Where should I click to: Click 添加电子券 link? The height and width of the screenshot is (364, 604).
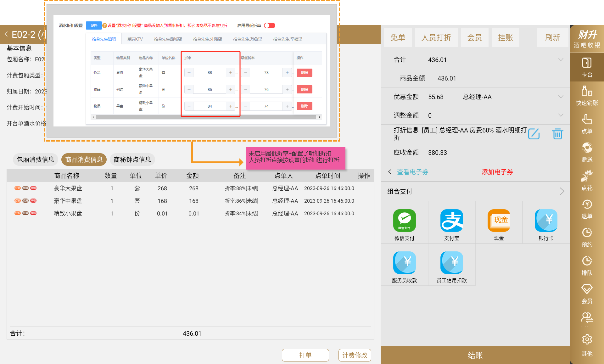tap(497, 172)
